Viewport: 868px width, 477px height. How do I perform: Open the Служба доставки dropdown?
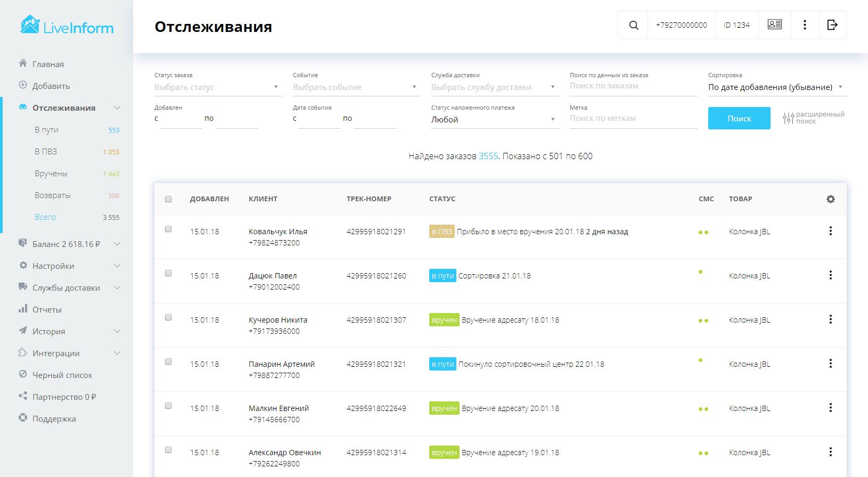(495, 87)
